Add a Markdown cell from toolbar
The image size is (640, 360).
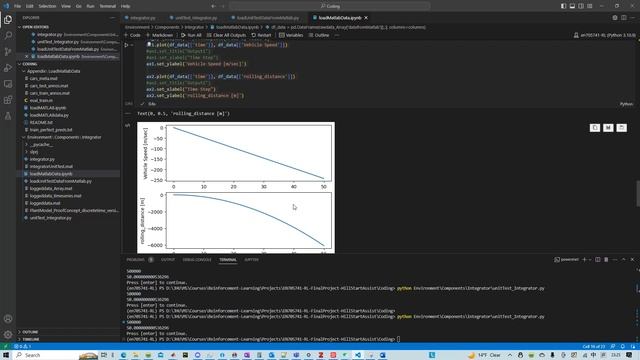click(x=160, y=35)
